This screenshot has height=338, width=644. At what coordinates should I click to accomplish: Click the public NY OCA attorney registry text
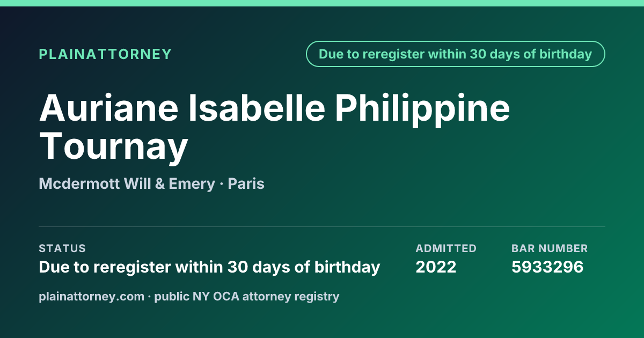pos(247,296)
